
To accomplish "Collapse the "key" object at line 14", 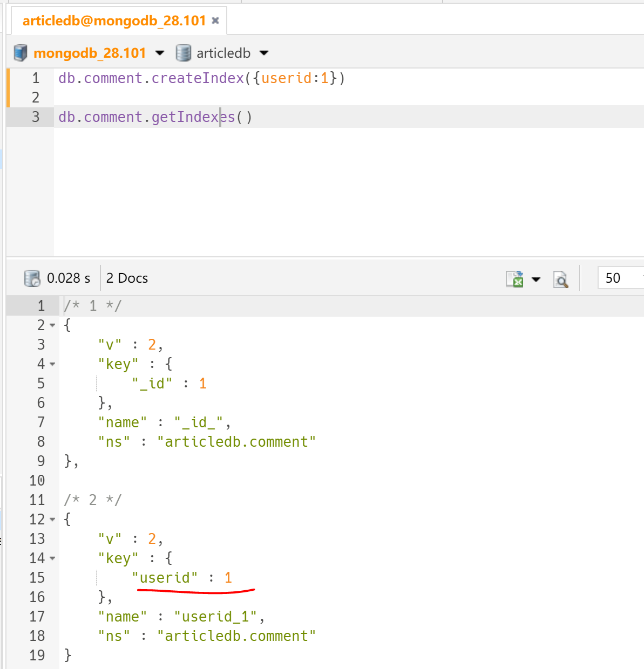I will click(52, 558).
